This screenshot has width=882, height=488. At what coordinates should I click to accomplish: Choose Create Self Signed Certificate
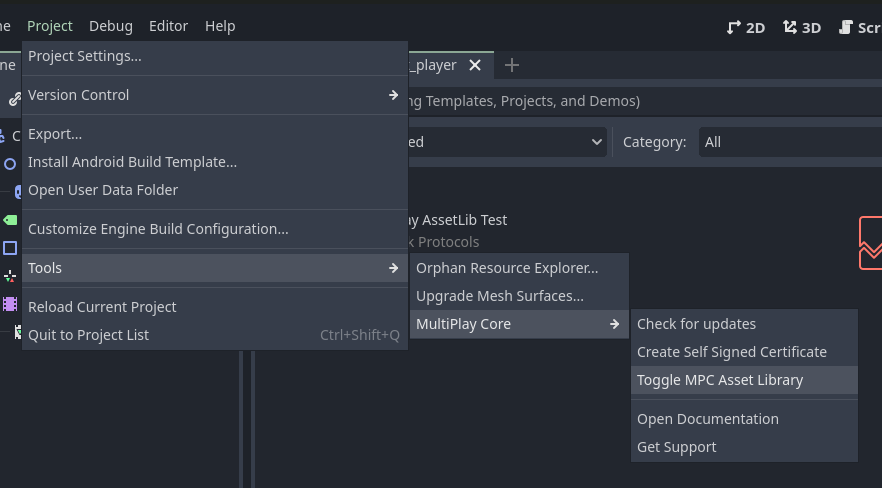[745, 352]
